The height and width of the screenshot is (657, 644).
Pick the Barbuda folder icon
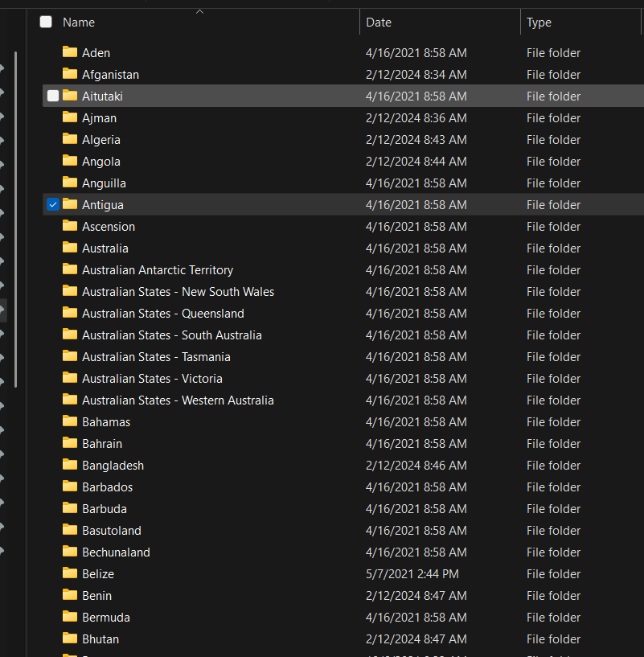[70, 509]
